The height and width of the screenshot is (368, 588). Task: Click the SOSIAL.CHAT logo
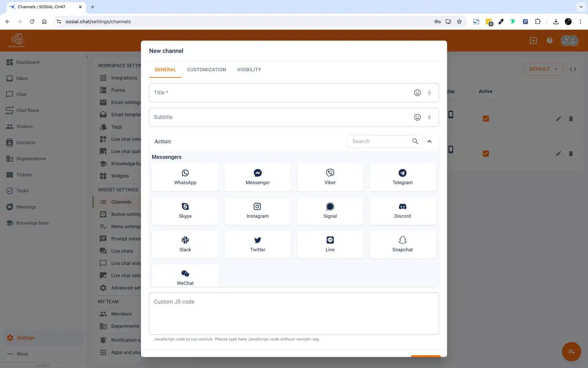pos(17,41)
